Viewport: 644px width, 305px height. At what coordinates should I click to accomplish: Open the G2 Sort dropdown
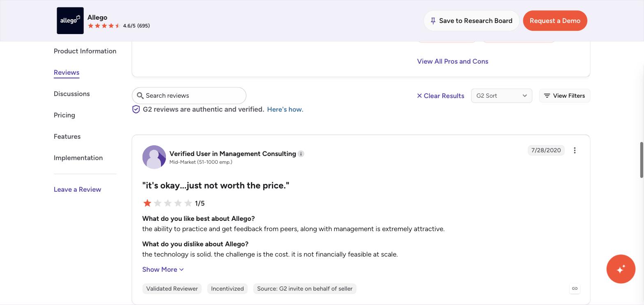(x=501, y=96)
